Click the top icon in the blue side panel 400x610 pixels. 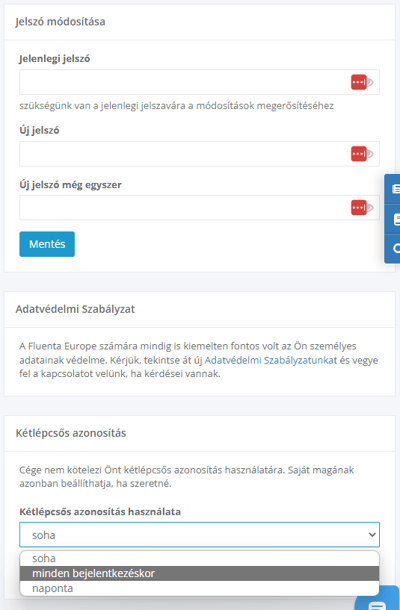pyautogui.click(x=395, y=189)
